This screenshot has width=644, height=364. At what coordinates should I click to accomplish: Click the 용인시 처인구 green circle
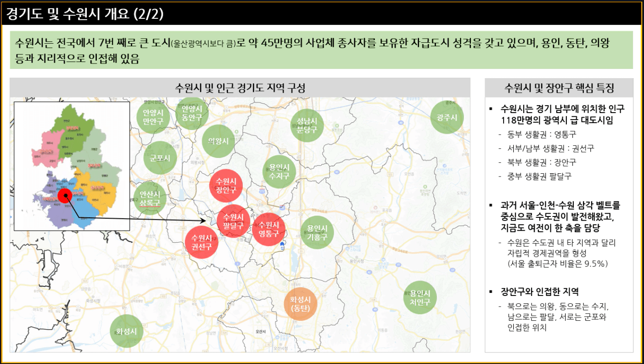[x=420, y=297]
